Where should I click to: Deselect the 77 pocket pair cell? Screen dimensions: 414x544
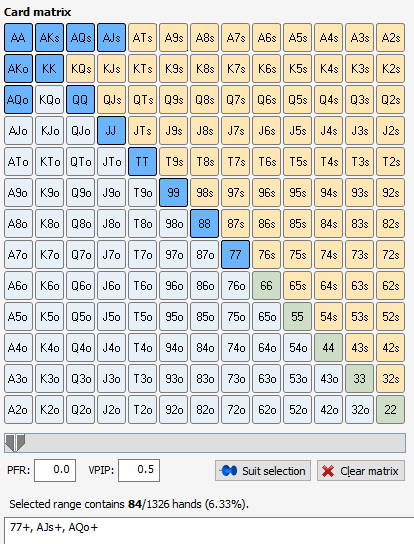pyautogui.click(x=236, y=255)
